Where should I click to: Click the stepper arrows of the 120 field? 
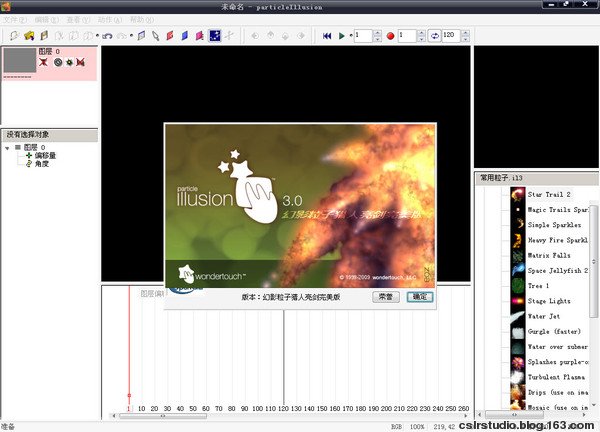pos(465,36)
